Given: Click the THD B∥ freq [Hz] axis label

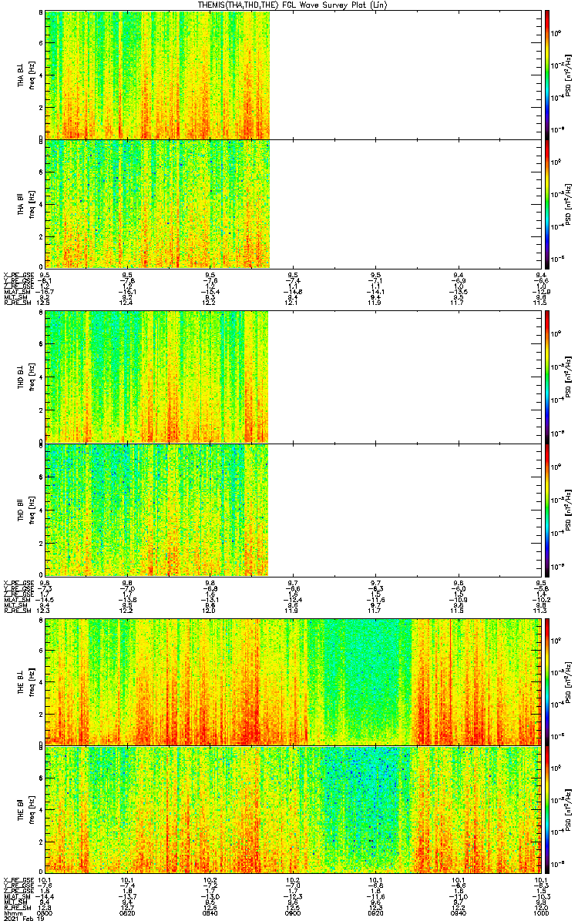Looking at the screenshot, I should click(x=31, y=509).
